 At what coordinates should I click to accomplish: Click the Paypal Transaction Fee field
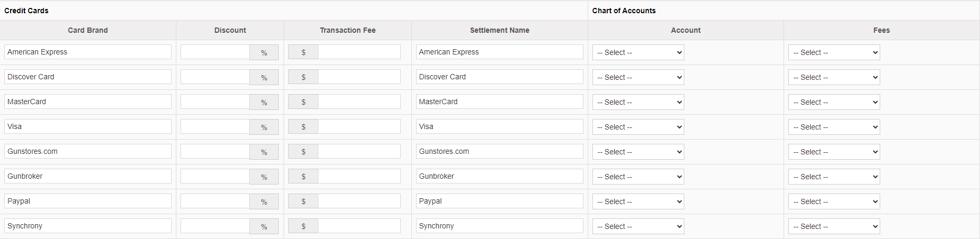coord(359,201)
